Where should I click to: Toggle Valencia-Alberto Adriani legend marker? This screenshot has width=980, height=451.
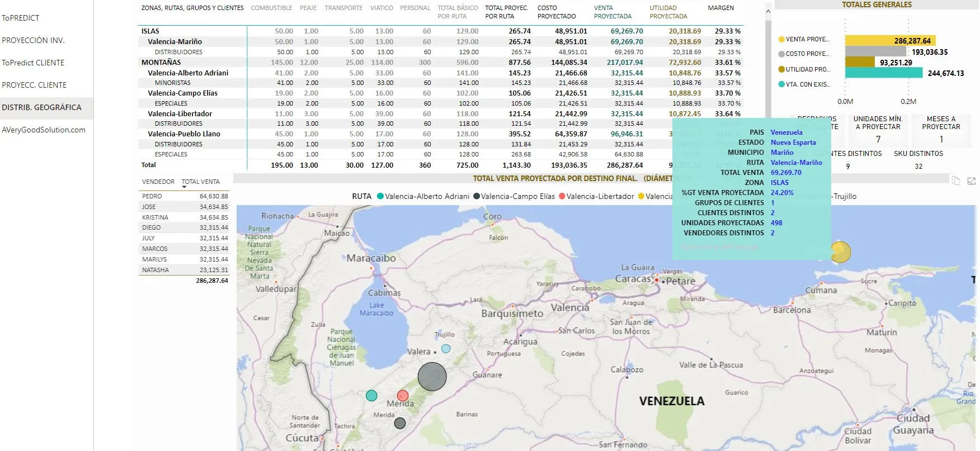(x=380, y=196)
